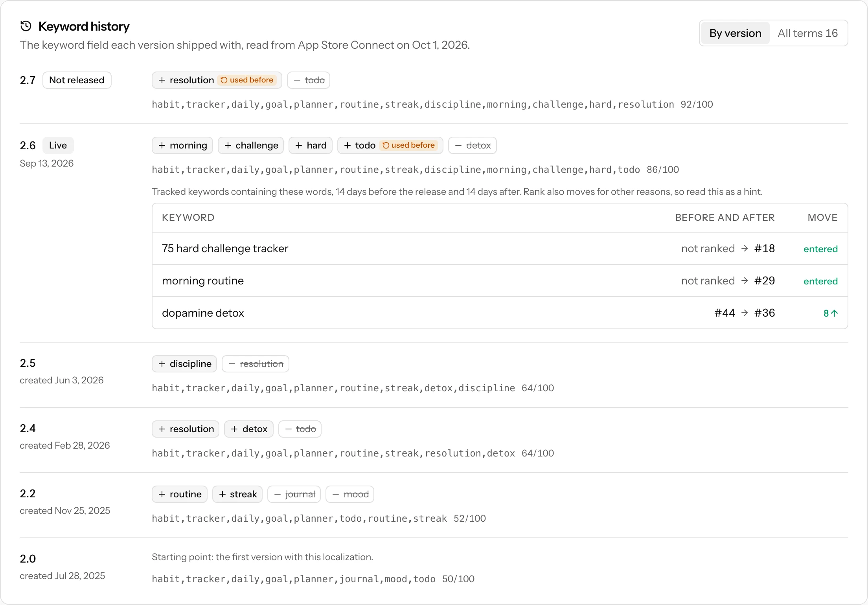Viewport: 868px width, 605px height.
Task: Click created Jun 3, 2026 date text
Action: coord(62,380)
